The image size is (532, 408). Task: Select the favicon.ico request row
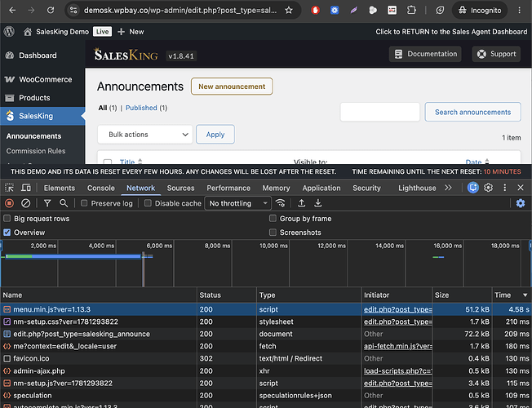pyautogui.click(x=266, y=358)
